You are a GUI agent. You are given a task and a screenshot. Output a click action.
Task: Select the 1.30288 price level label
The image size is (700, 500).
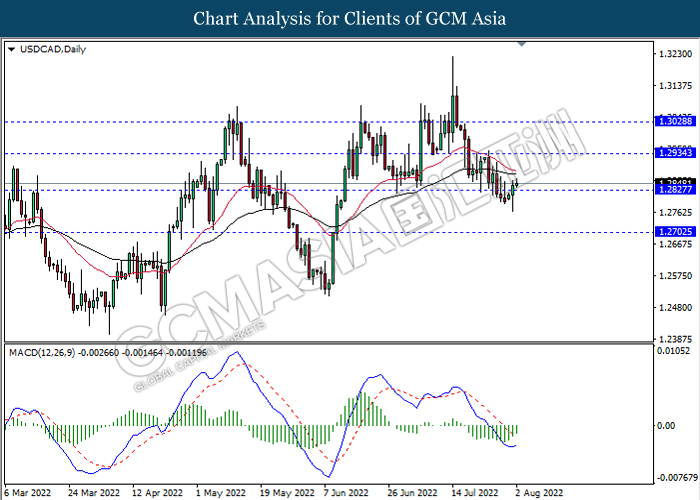[675, 121]
